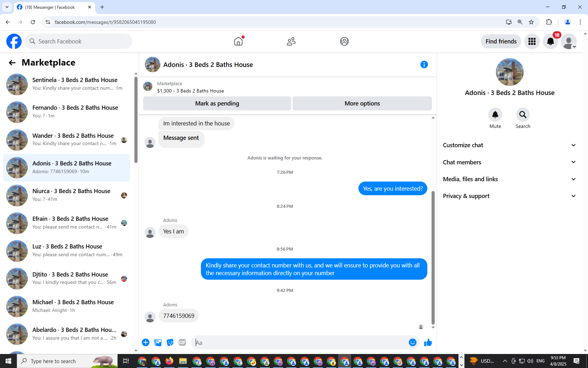Click the browser address bar URL
The height and width of the screenshot is (368, 588).
click(x=105, y=22)
